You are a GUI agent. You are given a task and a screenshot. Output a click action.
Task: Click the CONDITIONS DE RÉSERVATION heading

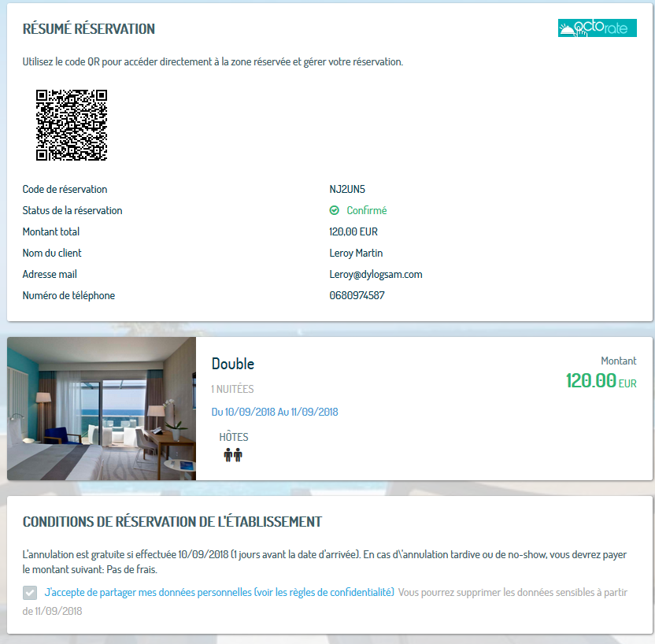pyautogui.click(x=172, y=522)
